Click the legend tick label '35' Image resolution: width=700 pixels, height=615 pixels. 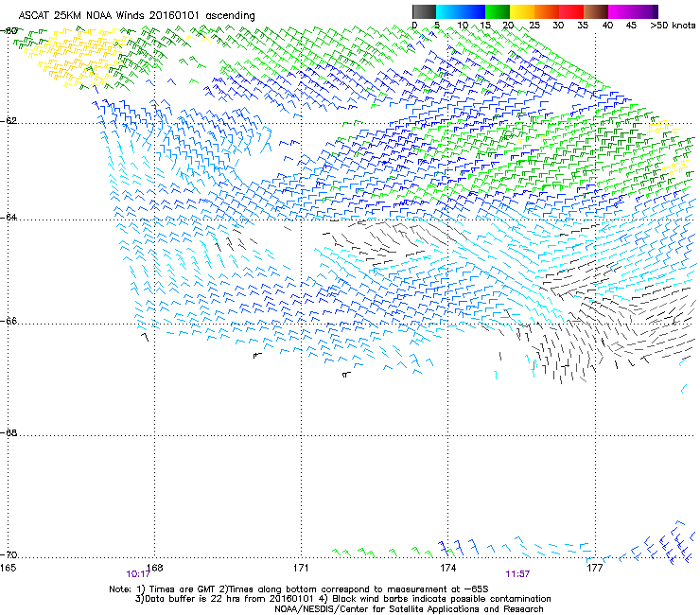(x=583, y=26)
